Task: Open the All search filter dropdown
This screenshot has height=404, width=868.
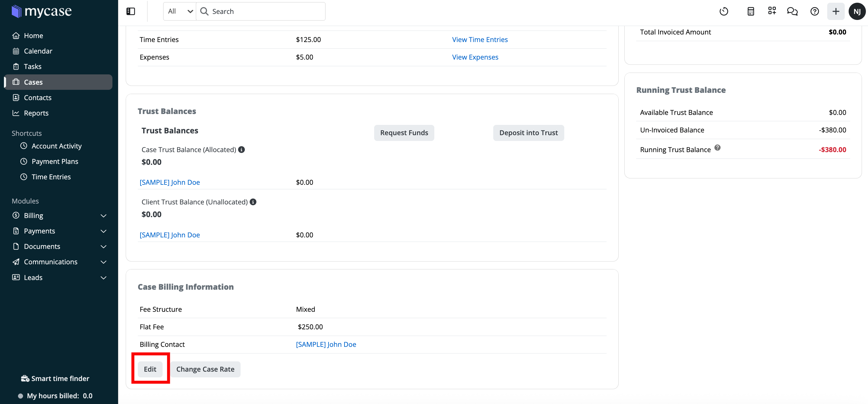Action: click(x=180, y=11)
